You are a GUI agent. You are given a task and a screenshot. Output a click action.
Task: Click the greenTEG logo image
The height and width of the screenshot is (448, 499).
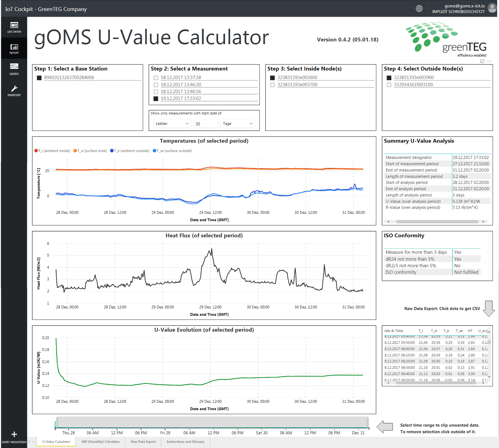[x=446, y=39]
